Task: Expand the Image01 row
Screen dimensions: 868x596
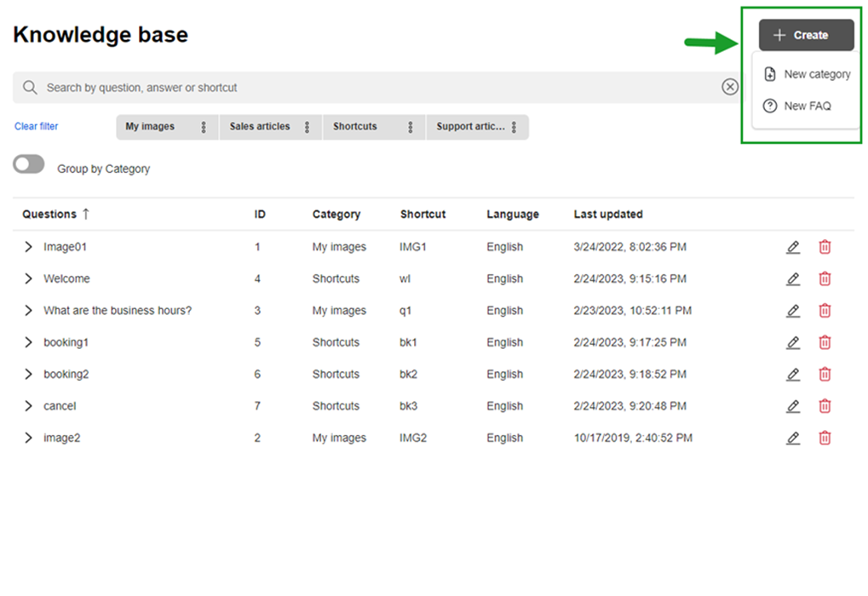Action: pyautogui.click(x=28, y=247)
